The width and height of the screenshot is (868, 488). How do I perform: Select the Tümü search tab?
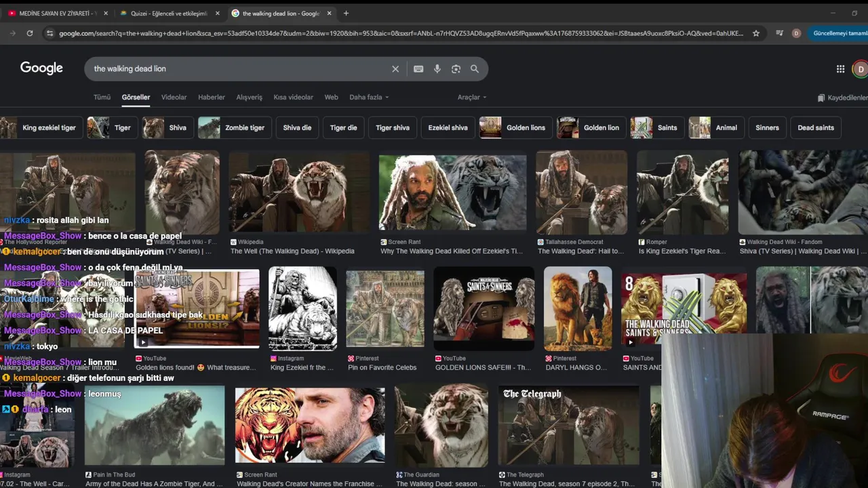[102, 97]
